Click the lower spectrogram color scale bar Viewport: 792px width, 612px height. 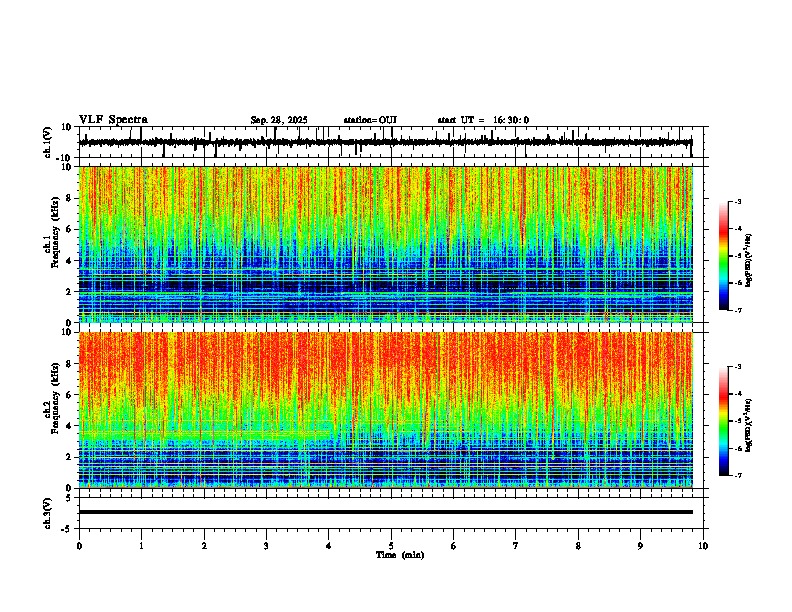point(724,421)
